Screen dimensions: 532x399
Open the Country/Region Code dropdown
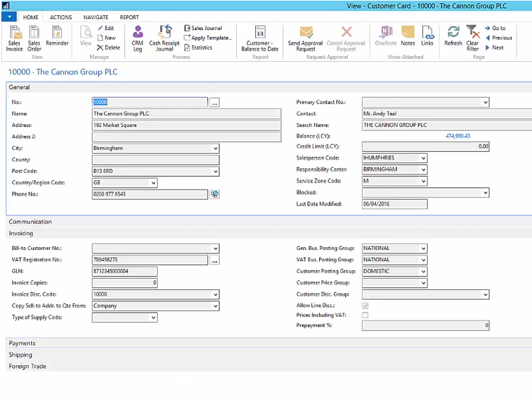click(154, 183)
